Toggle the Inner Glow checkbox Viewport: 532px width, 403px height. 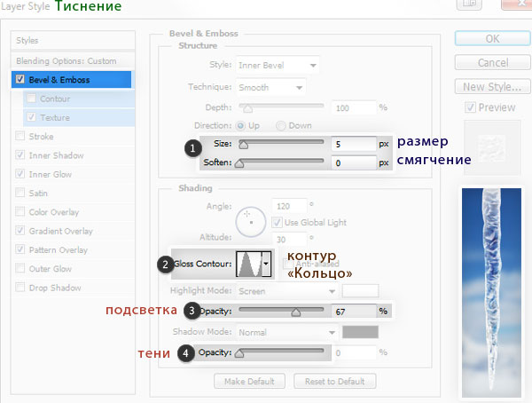pos(20,174)
